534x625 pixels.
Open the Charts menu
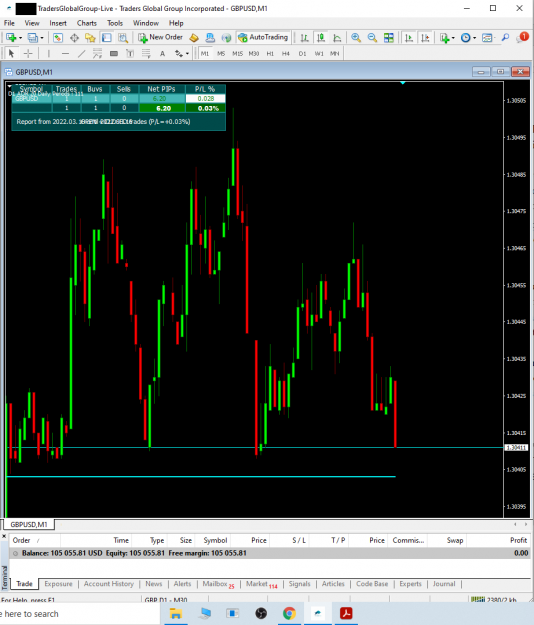click(86, 23)
